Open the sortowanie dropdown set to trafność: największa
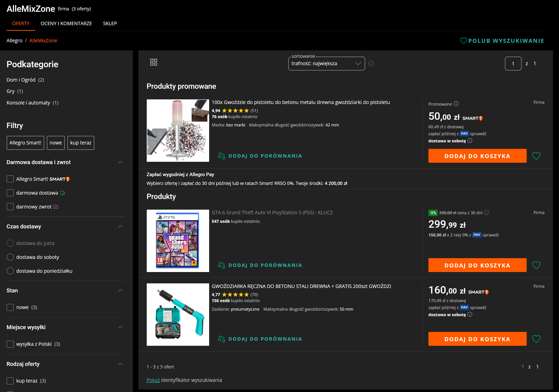The width and height of the screenshot is (559, 392). tap(327, 64)
